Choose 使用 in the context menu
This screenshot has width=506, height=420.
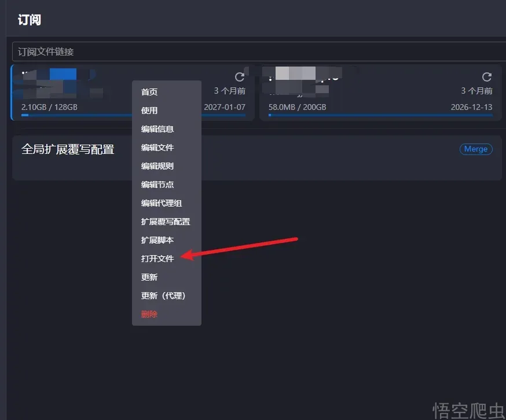pyautogui.click(x=149, y=110)
